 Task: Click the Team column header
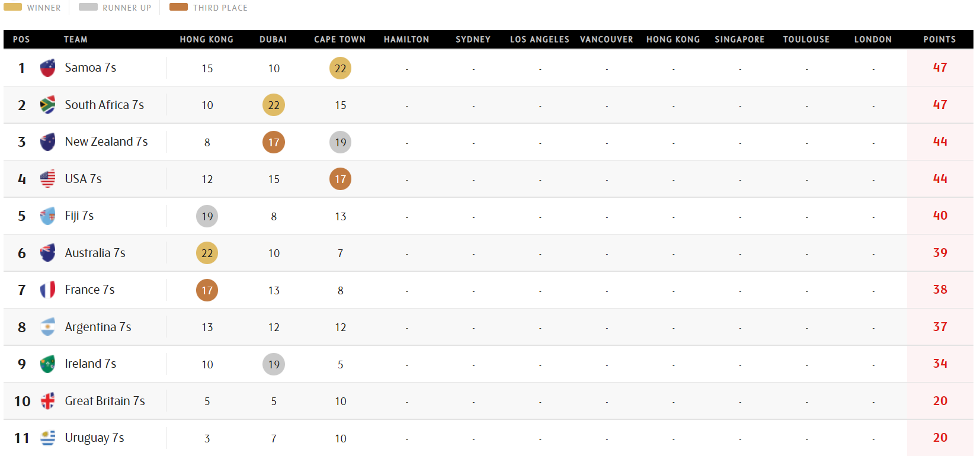[x=75, y=40]
